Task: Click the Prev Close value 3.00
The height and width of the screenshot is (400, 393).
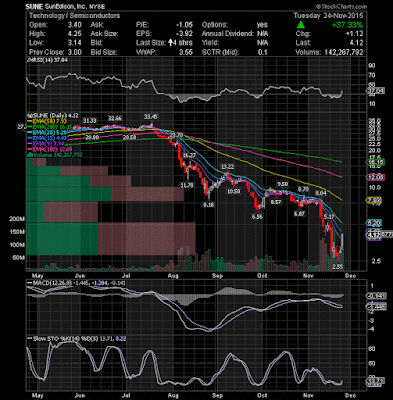Action: click(74, 52)
